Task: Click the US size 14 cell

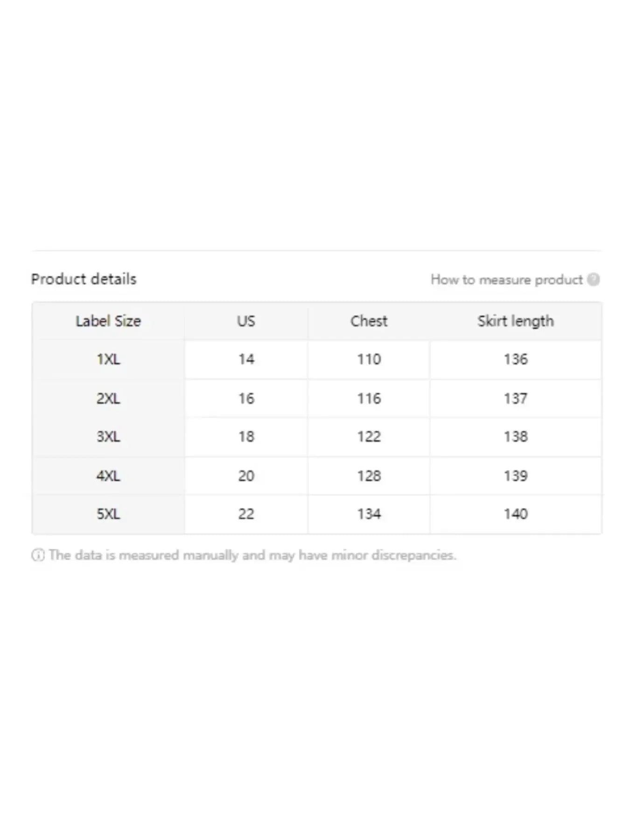Action: click(246, 359)
